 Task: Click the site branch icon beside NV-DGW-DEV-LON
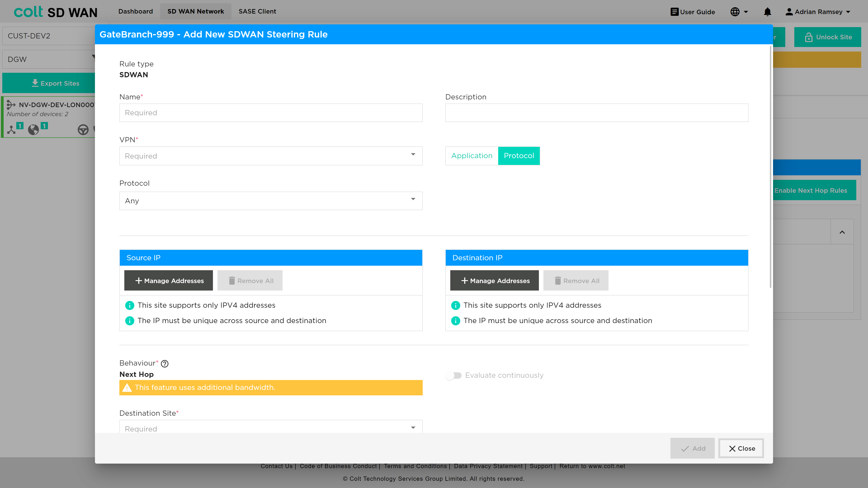11,105
